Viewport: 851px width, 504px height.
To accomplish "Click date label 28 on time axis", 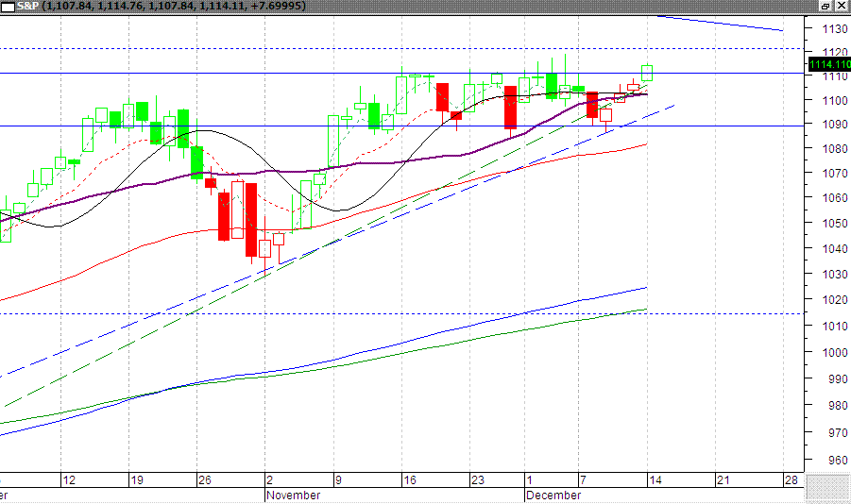I will (791, 480).
